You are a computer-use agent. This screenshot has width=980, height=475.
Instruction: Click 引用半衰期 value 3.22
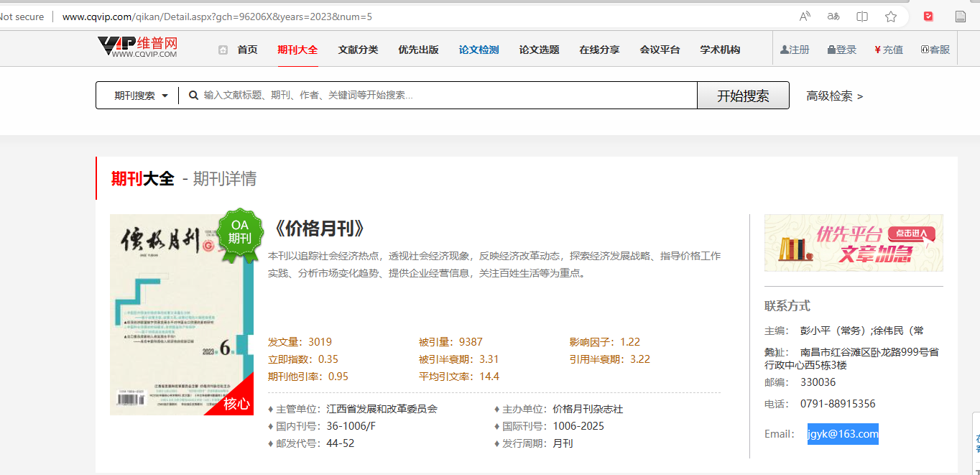click(x=640, y=359)
